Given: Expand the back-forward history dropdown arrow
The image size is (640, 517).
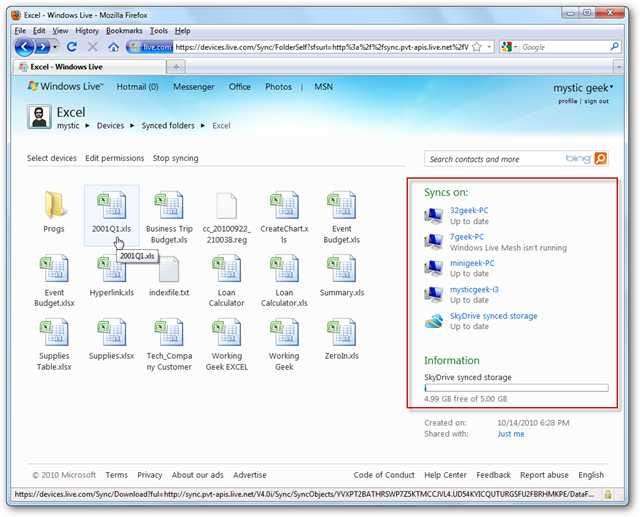Looking at the screenshot, I should tap(55, 47).
